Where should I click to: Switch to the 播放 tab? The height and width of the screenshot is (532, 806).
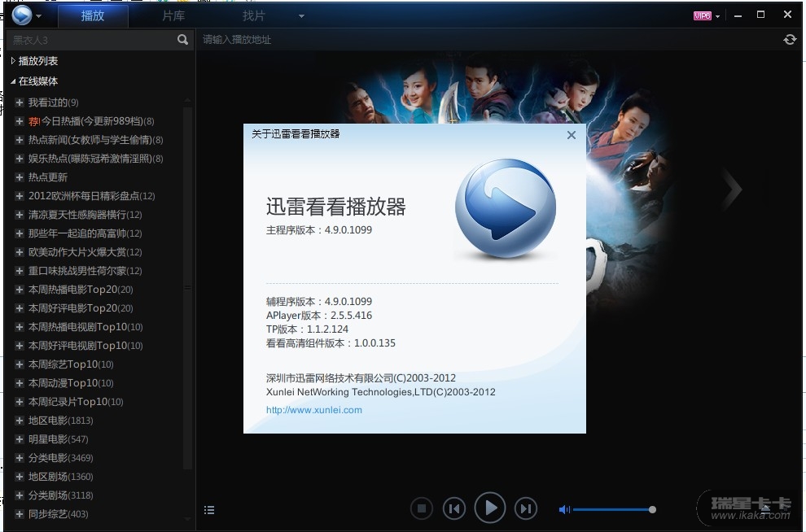[93, 16]
